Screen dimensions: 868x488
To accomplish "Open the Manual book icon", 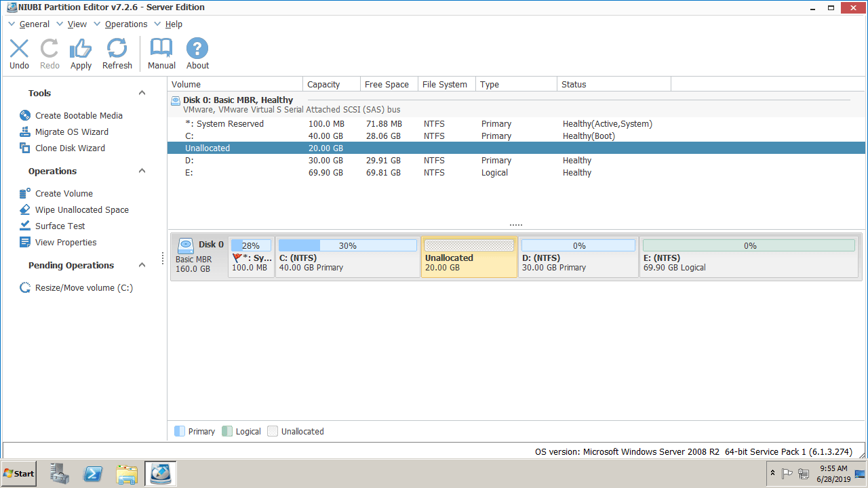I will point(161,54).
